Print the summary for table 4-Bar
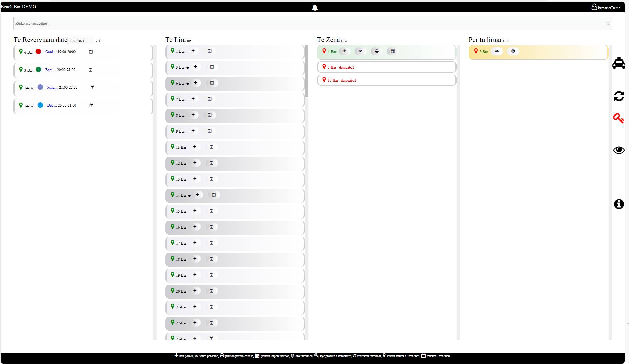 pyautogui.click(x=377, y=51)
